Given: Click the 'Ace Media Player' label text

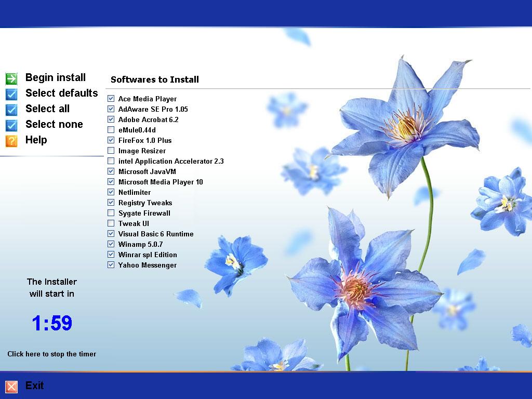Looking at the screenshot, I should pyautogui.click(x=147, y=99).
